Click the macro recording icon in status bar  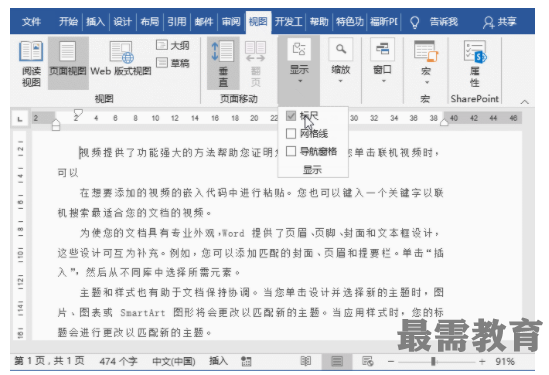246,361
